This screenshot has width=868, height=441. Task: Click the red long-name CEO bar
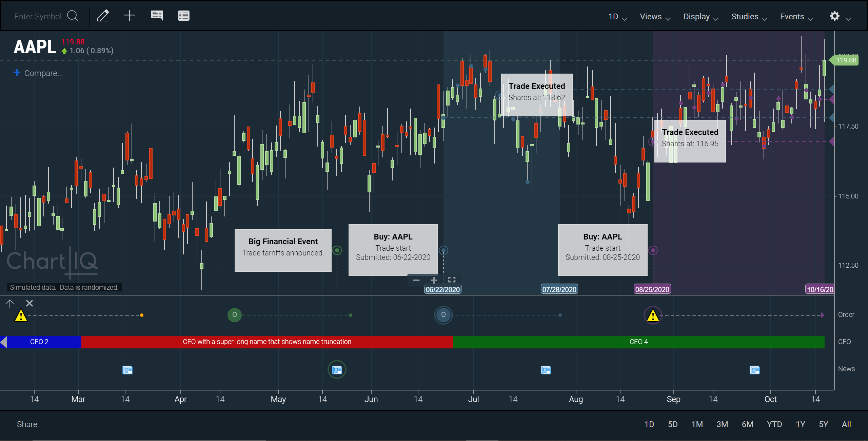tap(267, 342)
